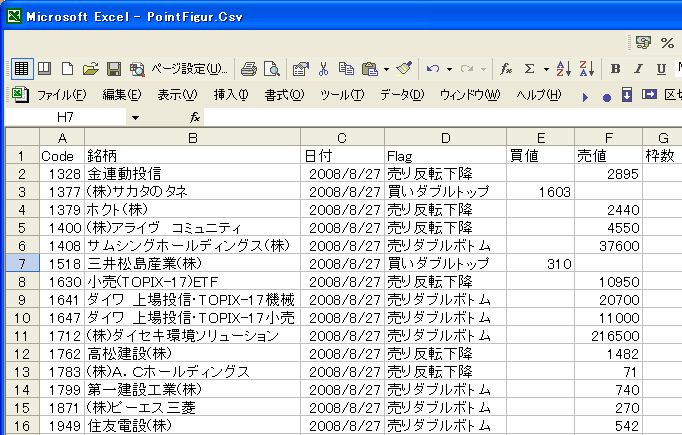
Task: Open Print Preview magnifier icon
Action: point(272,69)
